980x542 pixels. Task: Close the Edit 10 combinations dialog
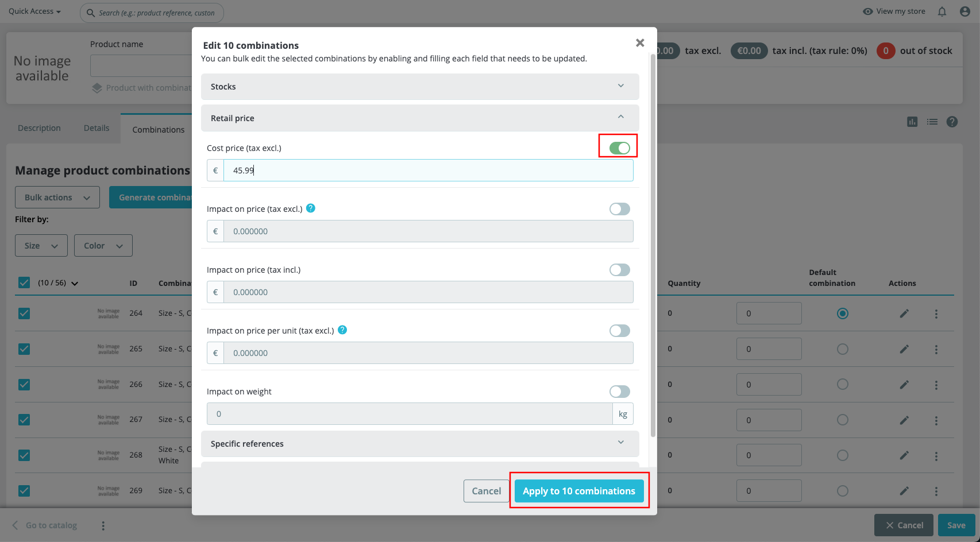click(640, 43)
